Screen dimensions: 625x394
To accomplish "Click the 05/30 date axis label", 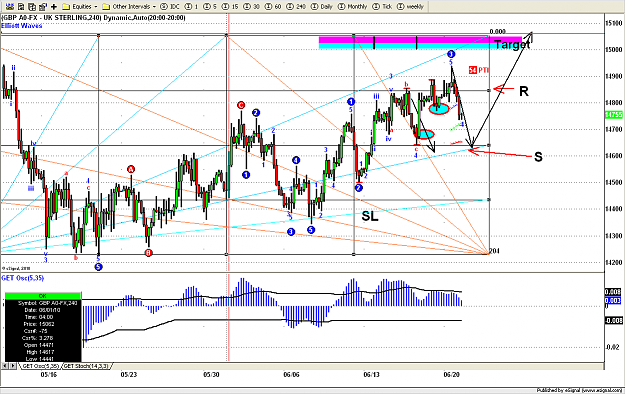I will pos(211,374).
